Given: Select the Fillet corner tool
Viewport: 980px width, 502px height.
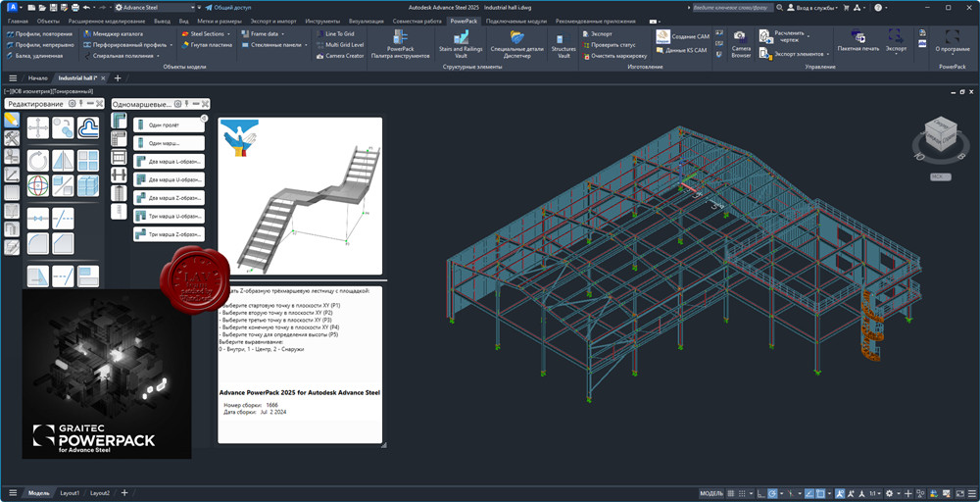Looking at the screenshot, I should click(38, 243).
